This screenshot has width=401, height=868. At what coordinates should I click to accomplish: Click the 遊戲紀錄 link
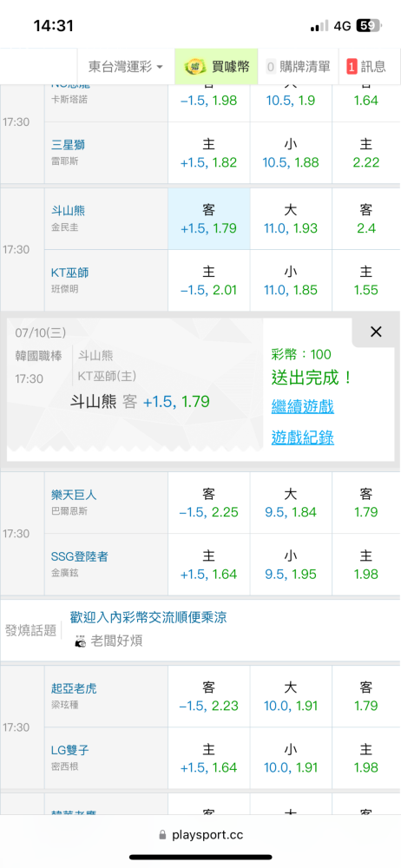(x=303, y=437)
